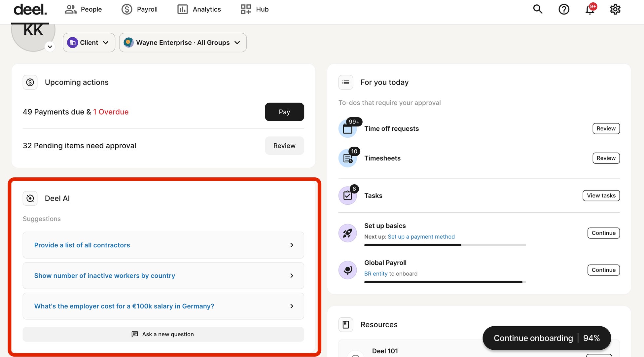Click the Deel AI panel icon
Screen dimensions: 644x357
30,198
